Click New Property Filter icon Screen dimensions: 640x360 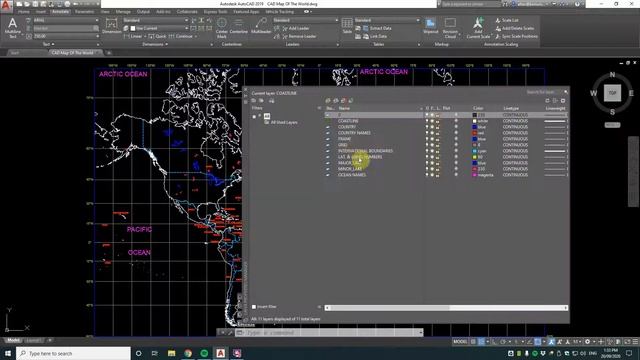[x=253, y=100]
